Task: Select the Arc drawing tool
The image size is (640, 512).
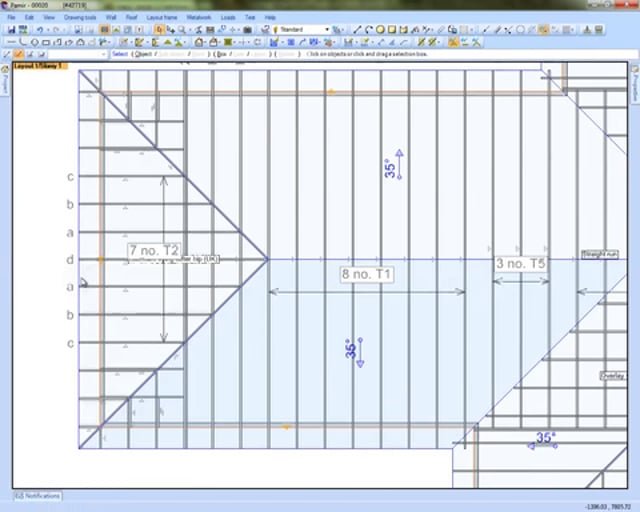Action: (x=369, y=29)
